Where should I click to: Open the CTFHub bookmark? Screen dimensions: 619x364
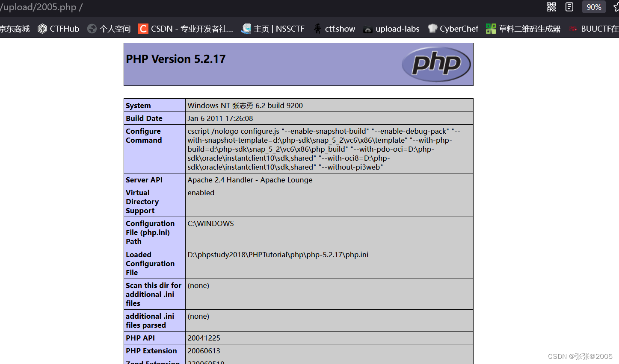point(59,29)
